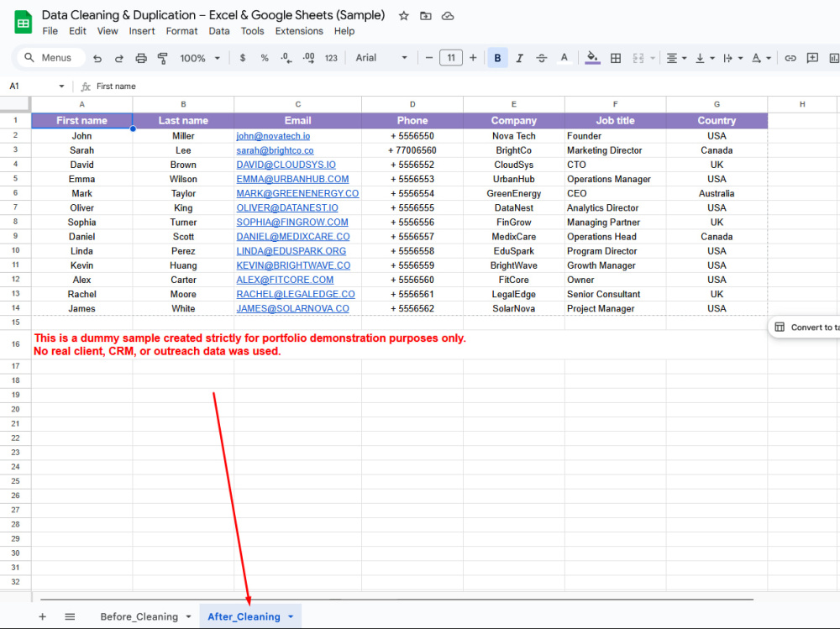Open the zoom 100% dropdown
840x629 pixels.
coord(200,58)
